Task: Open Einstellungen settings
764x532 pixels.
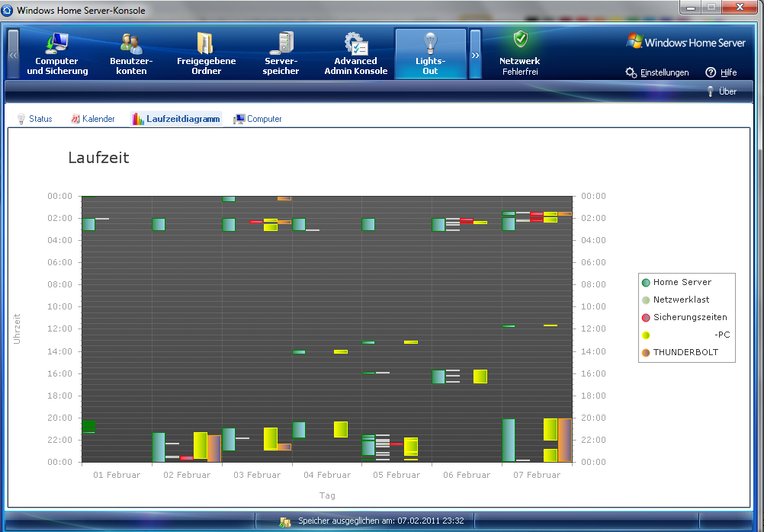Action: coord(657,72)
